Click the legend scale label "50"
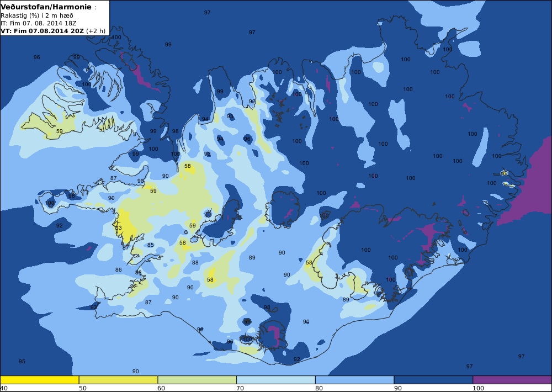552x392 pixels. click(x=82, y=388)
